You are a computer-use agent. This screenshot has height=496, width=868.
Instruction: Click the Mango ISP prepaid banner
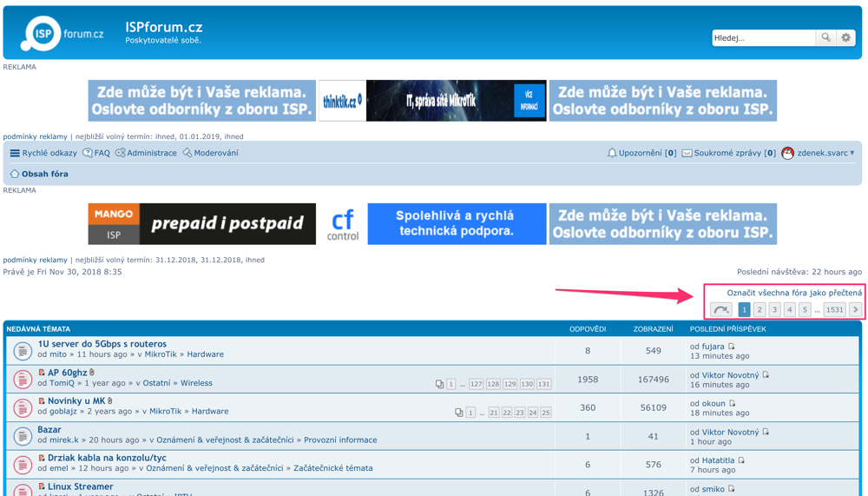click(202, 224)
